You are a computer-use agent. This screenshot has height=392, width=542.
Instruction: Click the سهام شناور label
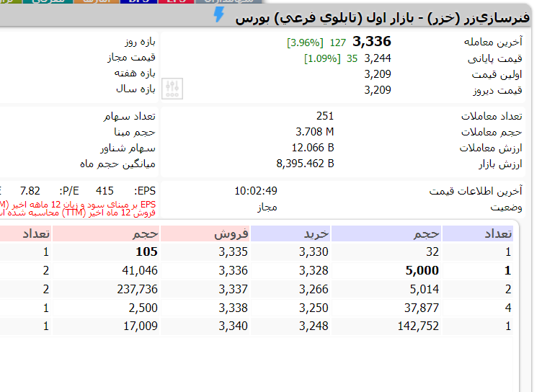coord(128,148)
